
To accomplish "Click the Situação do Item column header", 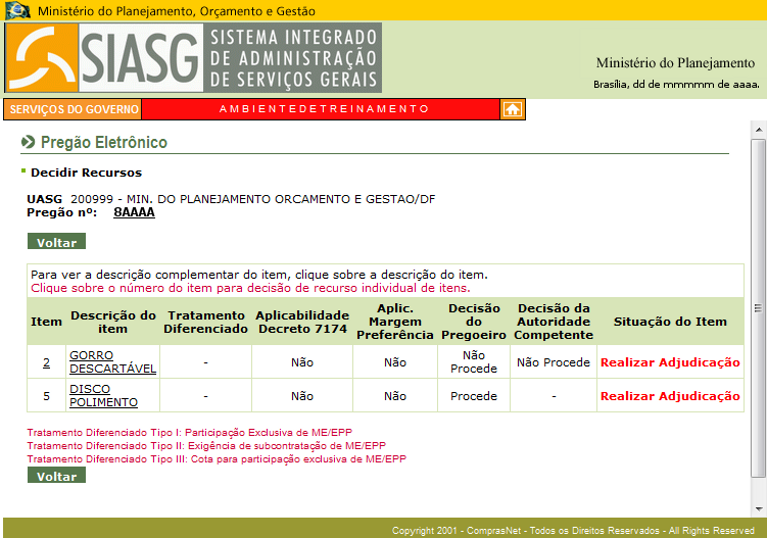I will click(x=670, y=322).
